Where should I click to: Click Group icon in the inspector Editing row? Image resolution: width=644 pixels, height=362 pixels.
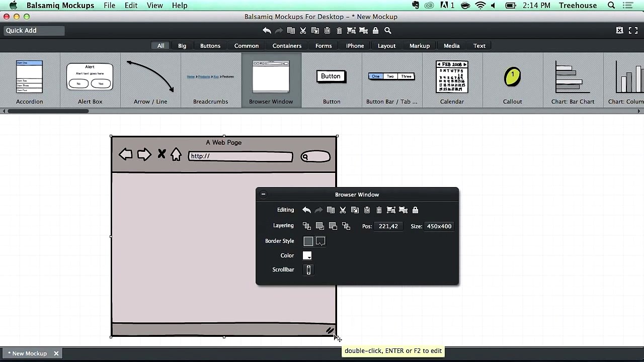[x=391, y=210]
